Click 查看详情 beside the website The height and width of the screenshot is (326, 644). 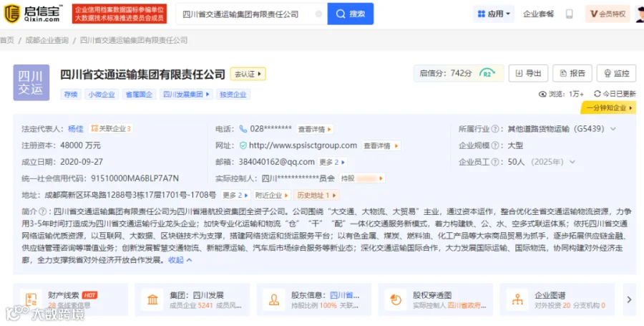pyautogui.click(x=381, y=146)
